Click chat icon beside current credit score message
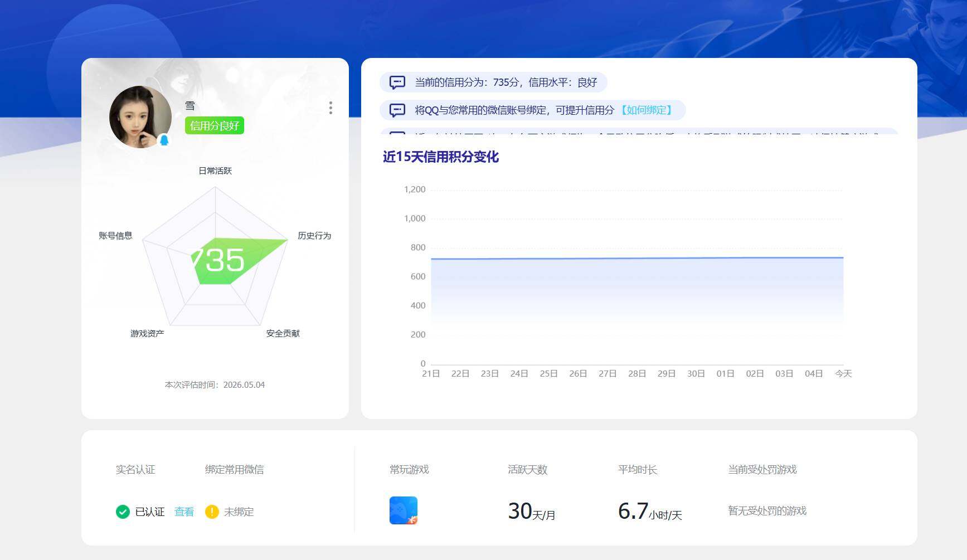Screen dimensions: 967x560 (397, 82)
